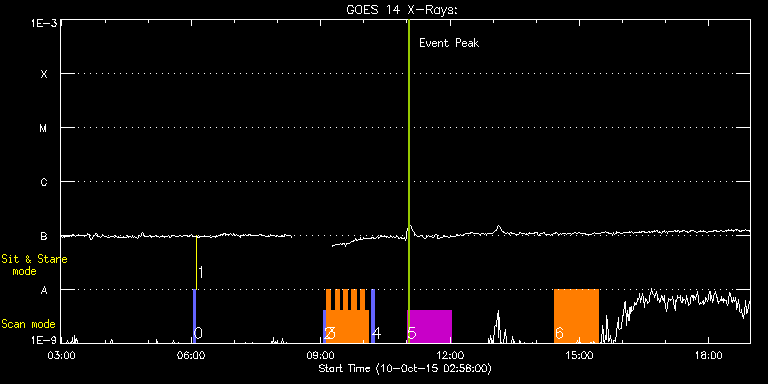Click the small flux bump after 12:00

[x=499, y=229]
